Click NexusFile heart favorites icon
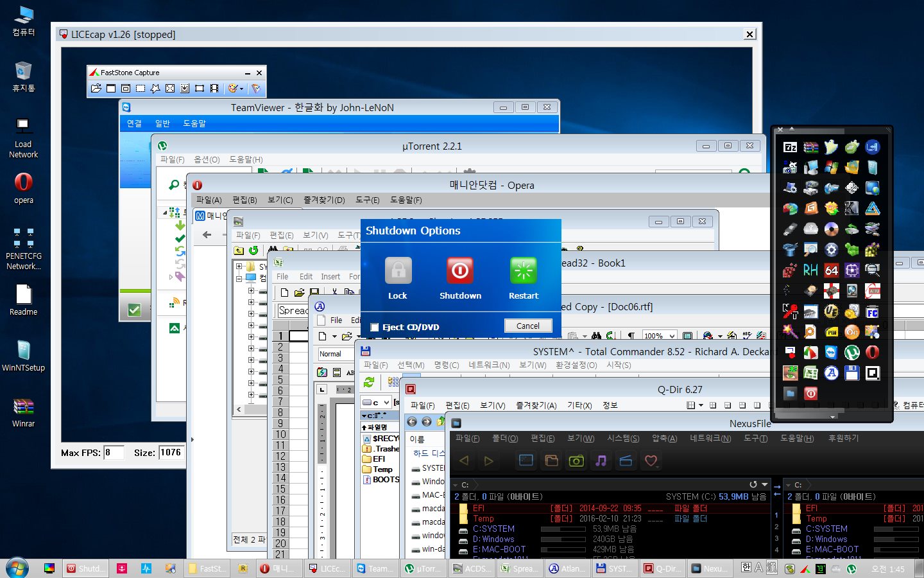Screen dimensions: 924x578 tap(651, 460)
